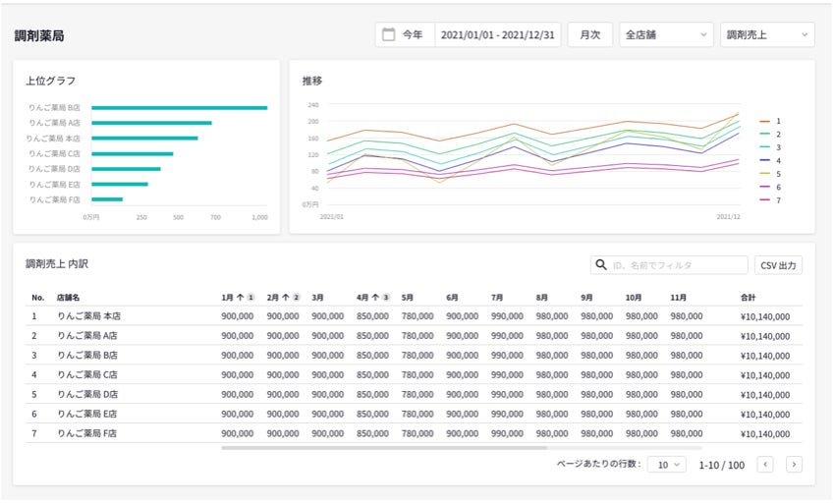Toggle series 1 in the chart legend

tap(771, 121)
